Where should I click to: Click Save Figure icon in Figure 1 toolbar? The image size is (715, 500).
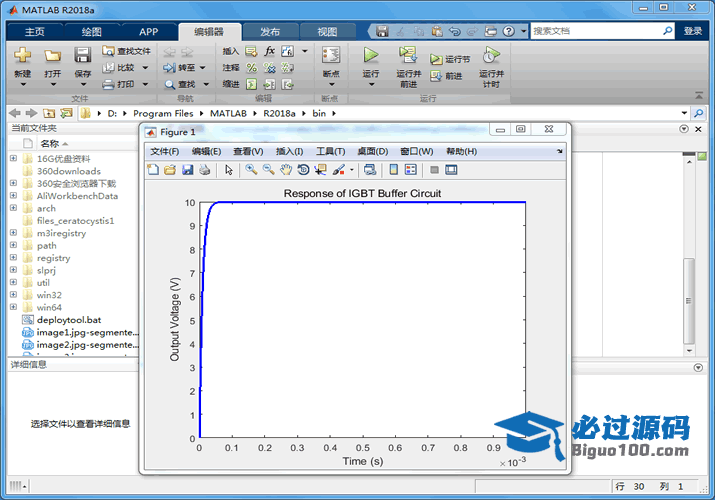click(187, 170)
